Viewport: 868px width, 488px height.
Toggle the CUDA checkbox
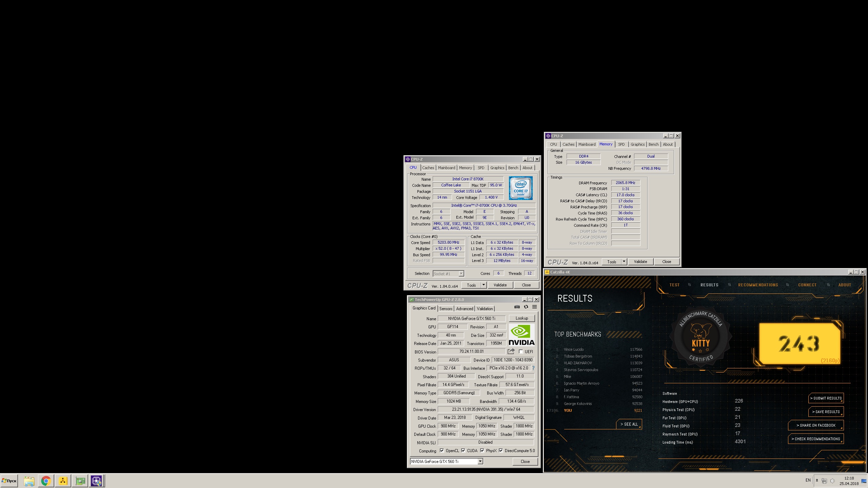pos(463,451)
